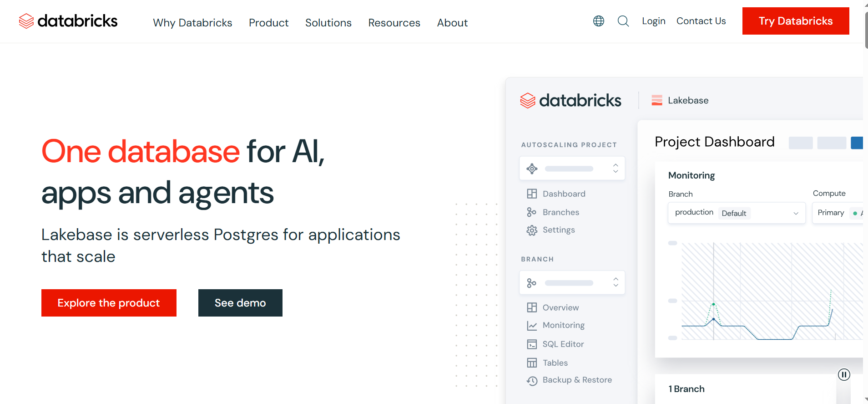Click the See demo button
Image resolution: width=868 pixels, height=404 pixels.
[x=240, y=303]
